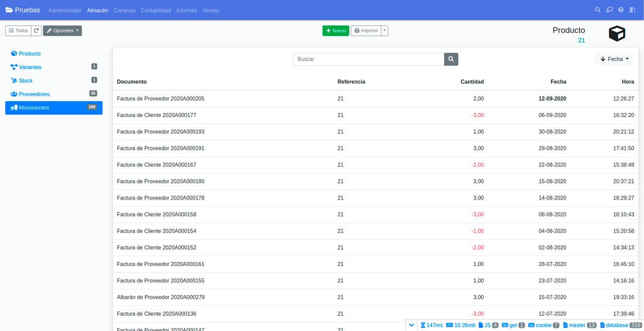Switch to the Proveedores tab
Screen dimensions: 644x331
[x=34, y=94]
